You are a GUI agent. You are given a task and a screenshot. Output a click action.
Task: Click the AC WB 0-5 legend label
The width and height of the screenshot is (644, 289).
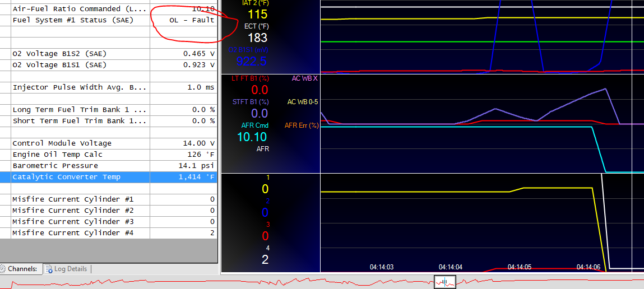(x=302, y=102)
